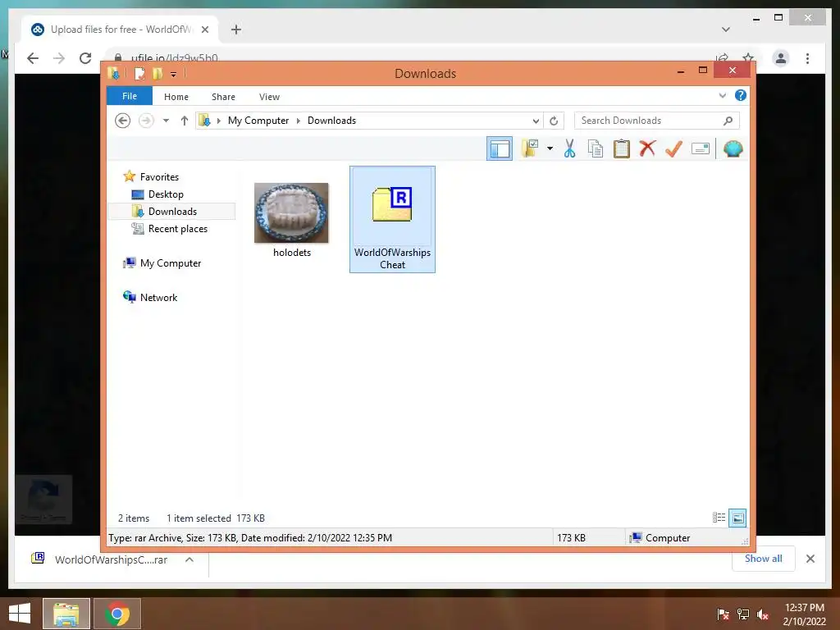Click Explorer title bar folder icon
Screen dimensions: 840x630
113,73
